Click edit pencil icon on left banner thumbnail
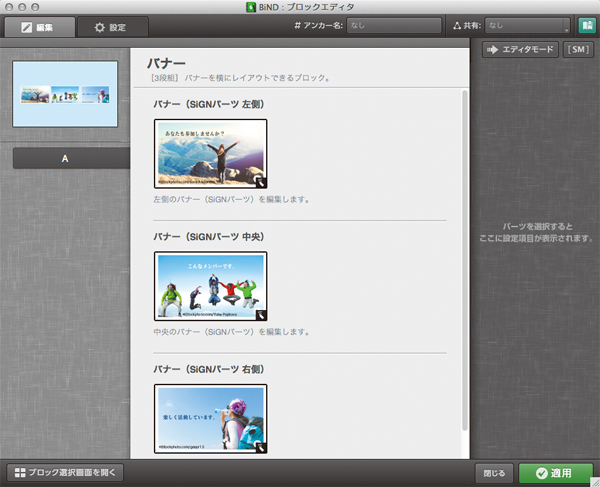The height and width of the screenshot is (487, 600). pyautogui.click(x=259, y=182)
